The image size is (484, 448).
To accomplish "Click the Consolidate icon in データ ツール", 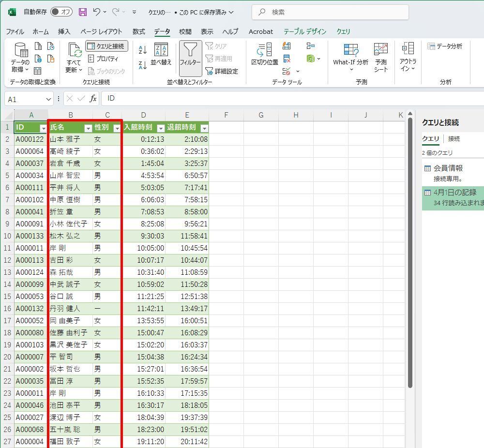I will 311,46.
